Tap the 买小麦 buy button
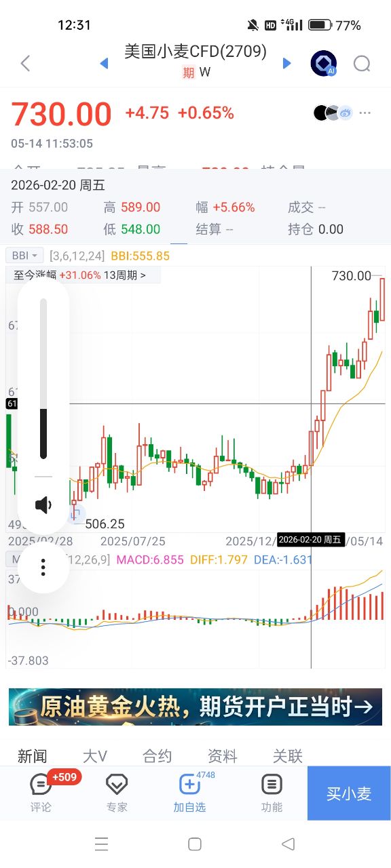The image size is (391, 868). (349, 793)
